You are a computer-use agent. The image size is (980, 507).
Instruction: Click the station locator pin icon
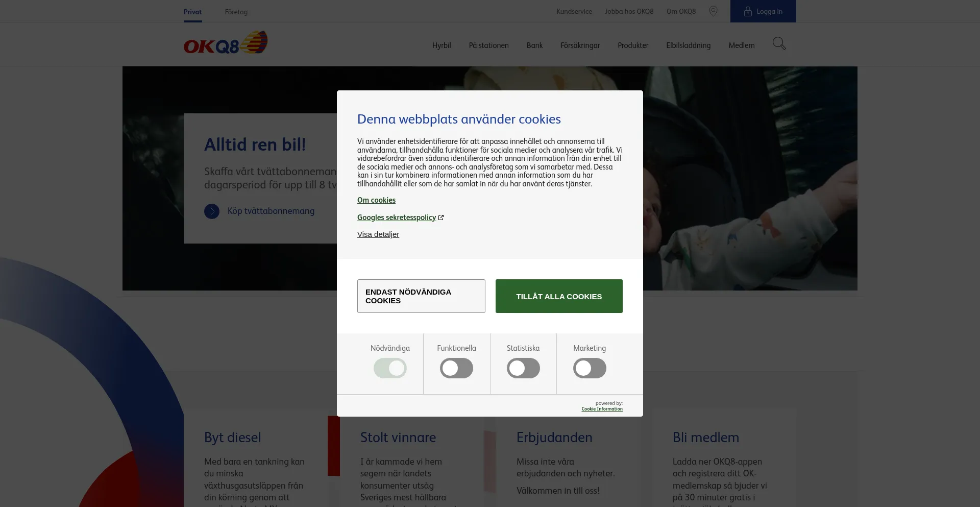[x=713, y=11]
